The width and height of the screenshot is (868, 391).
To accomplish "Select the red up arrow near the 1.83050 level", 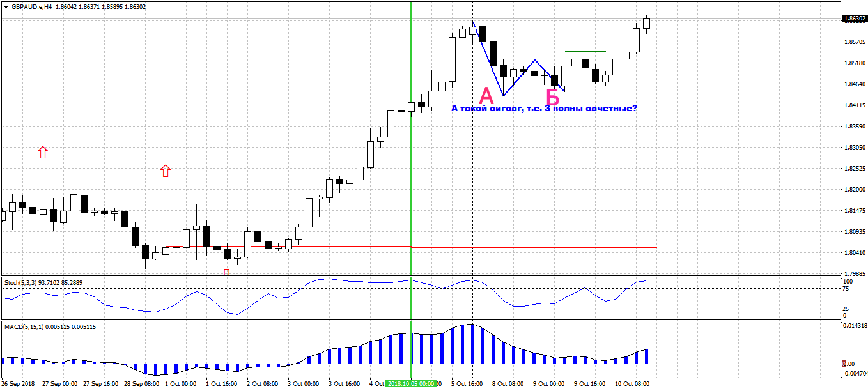I will [43, 151].
